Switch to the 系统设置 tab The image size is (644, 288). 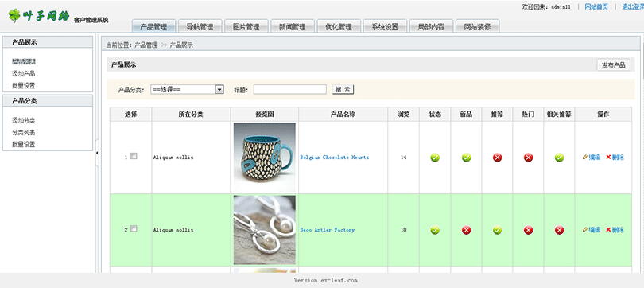[386, 26]
